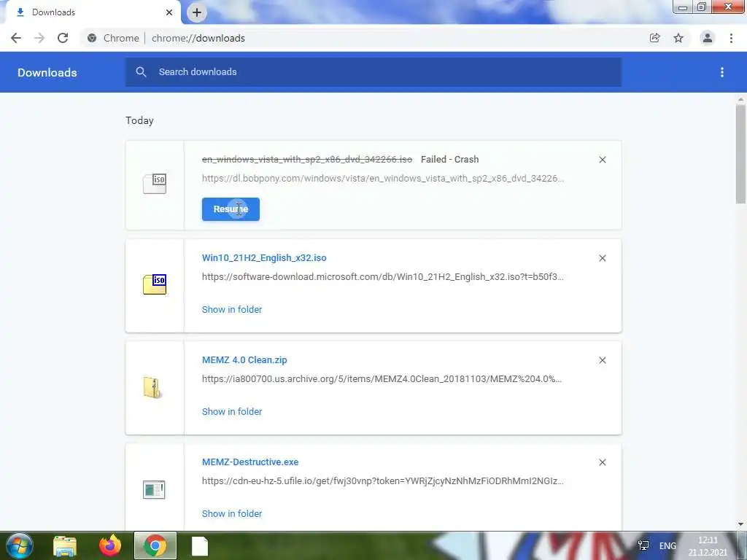Click the bobpony.com Vista download URL
This screenshot has width=747, height=560.
pyautogui.click(x=382, y=179)
